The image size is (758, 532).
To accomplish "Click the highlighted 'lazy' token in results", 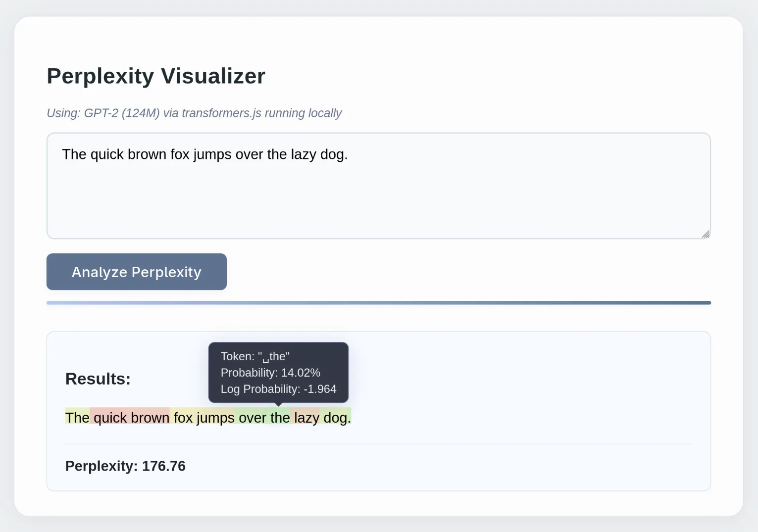I will pyautogui.click(x=306, y=418).
